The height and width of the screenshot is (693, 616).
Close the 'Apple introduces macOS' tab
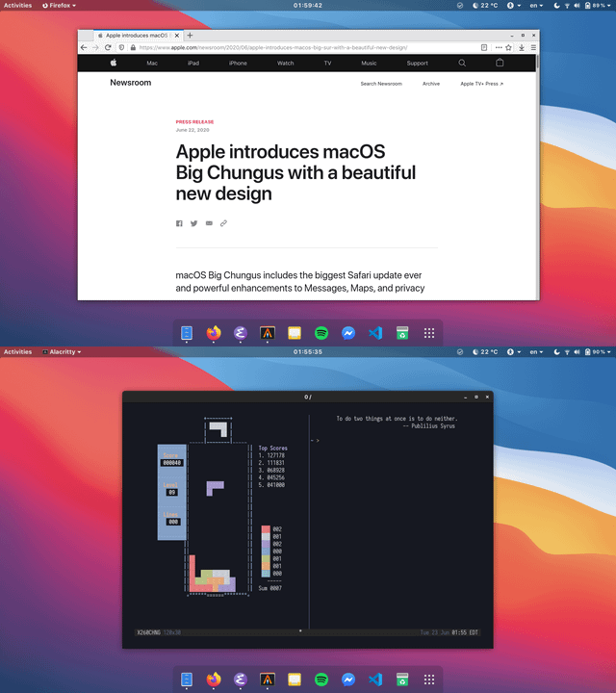click(x=177, y=36)
